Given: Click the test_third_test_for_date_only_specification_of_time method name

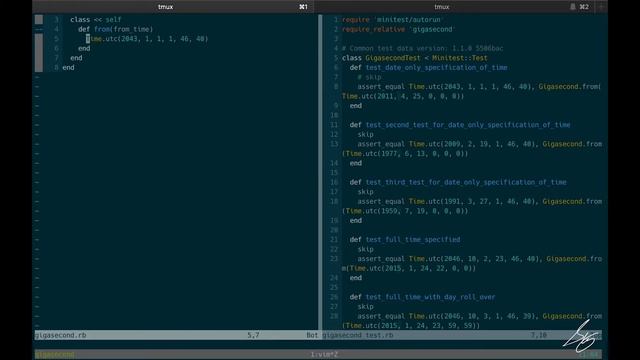Looking at the screenshot, I should click(x=466, y=182).
